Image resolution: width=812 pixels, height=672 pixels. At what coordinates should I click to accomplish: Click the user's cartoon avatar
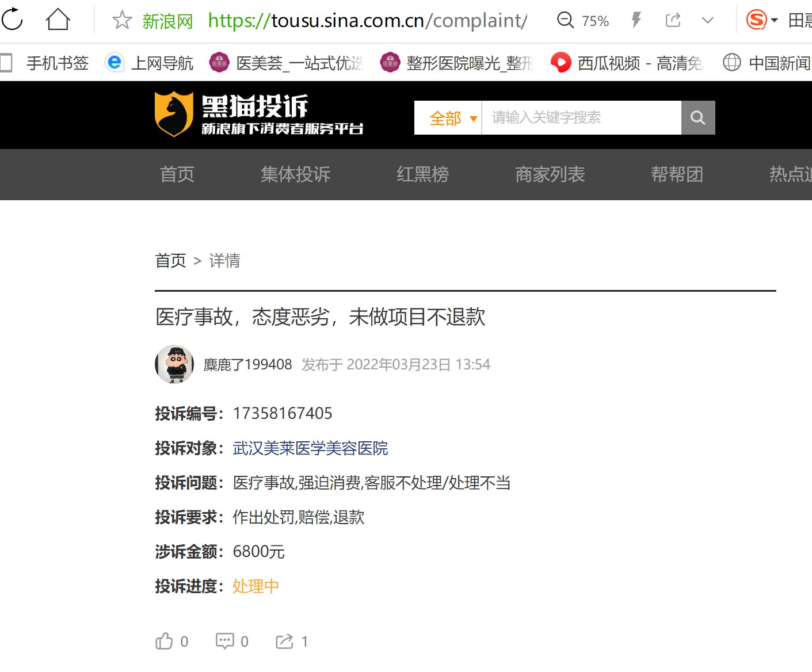pos(174,364)
